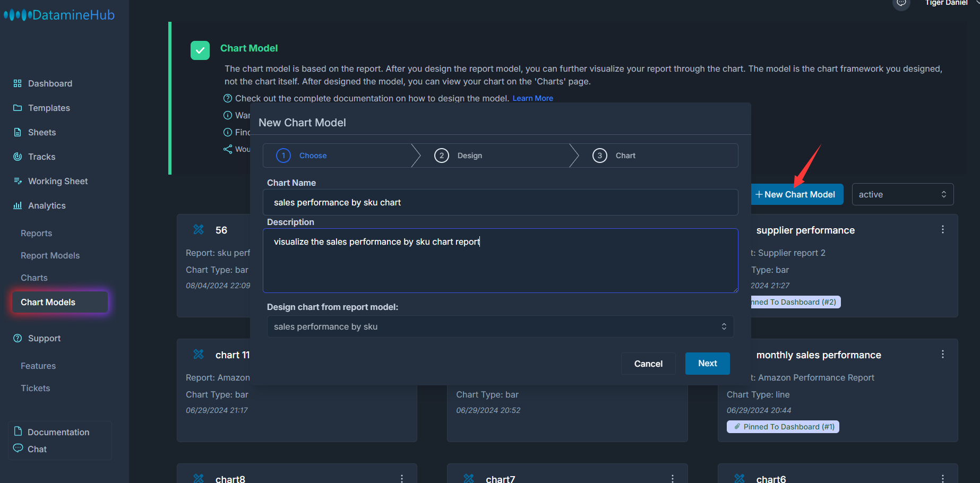Go to Charts under Analytics

(x=34, y=278)
